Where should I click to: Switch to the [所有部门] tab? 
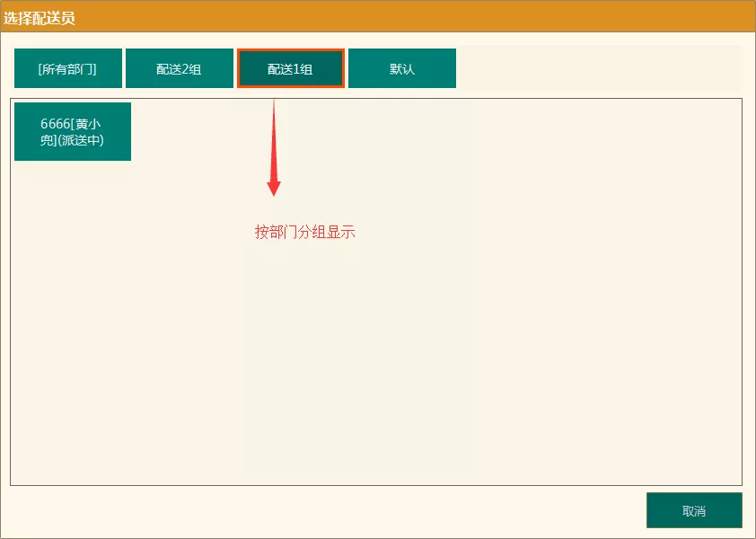67,69
